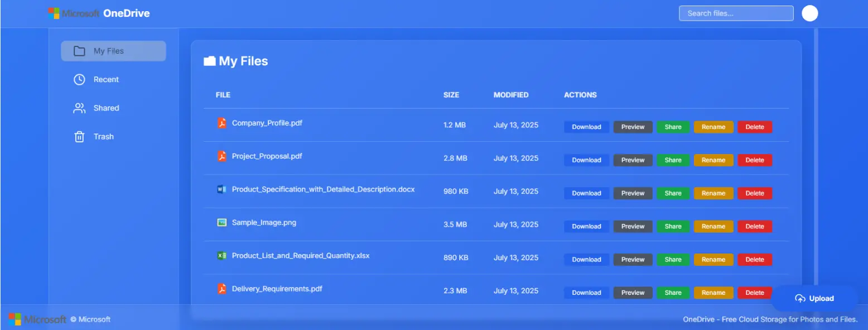Open My Files in the sidebar
Screen dimensions: 868x330
pos(113,51)
